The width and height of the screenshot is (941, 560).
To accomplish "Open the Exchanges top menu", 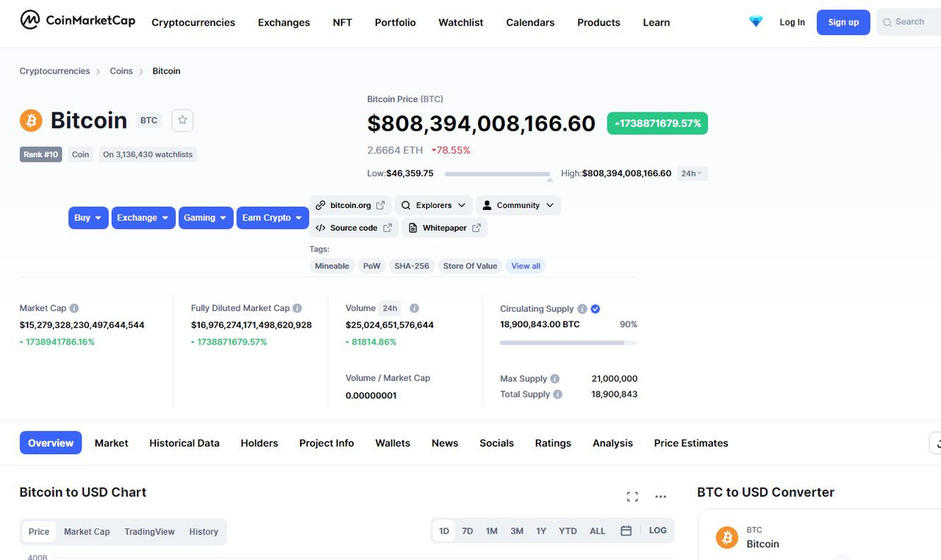I will 284,23.
